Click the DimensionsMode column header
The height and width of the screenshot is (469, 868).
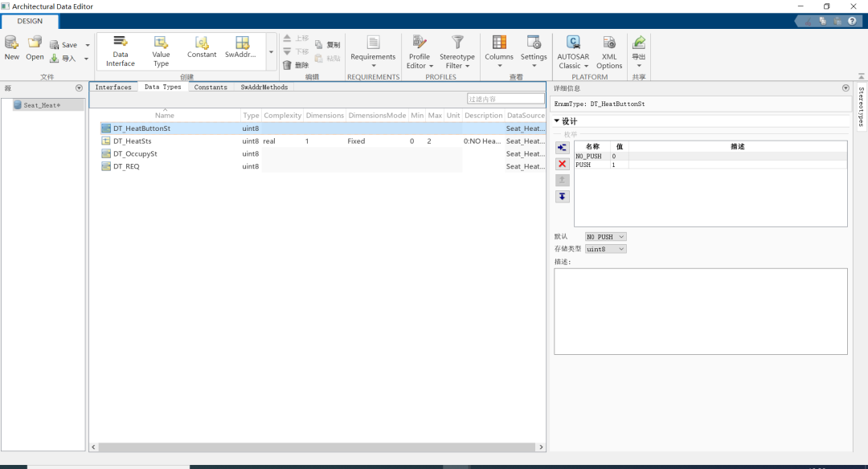[x=377, y=115]
